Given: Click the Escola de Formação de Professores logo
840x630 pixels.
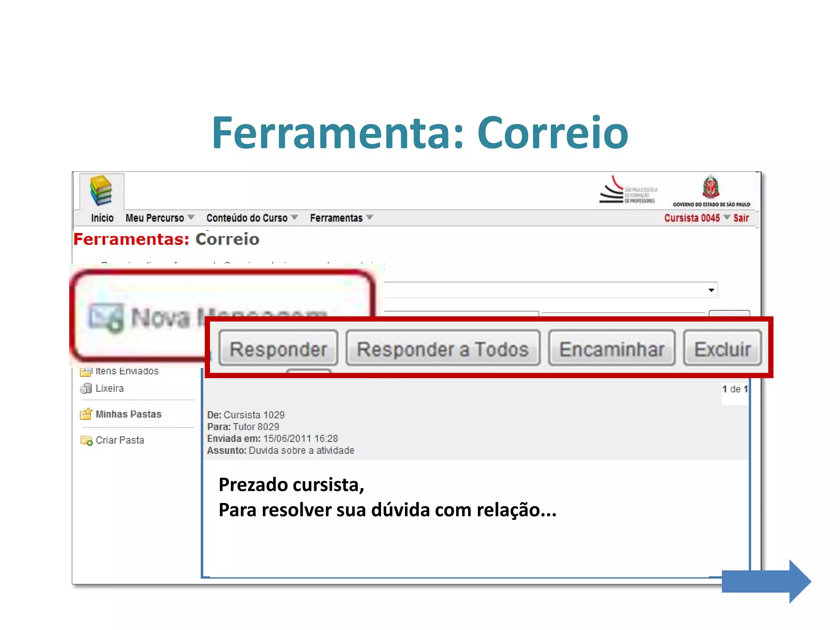Looking at the screenshot, I should [628, 190].
